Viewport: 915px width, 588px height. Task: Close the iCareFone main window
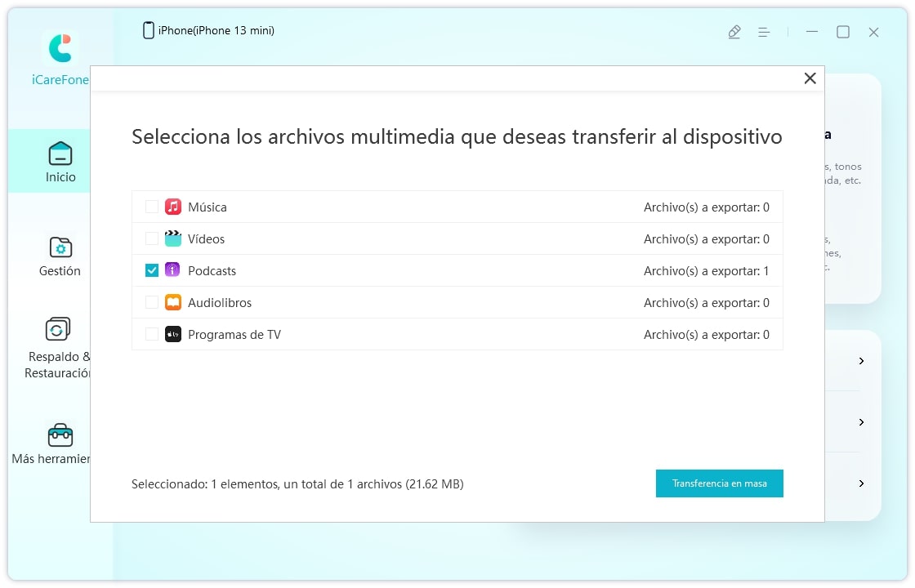pyautogui.click(x=873, y=32)
